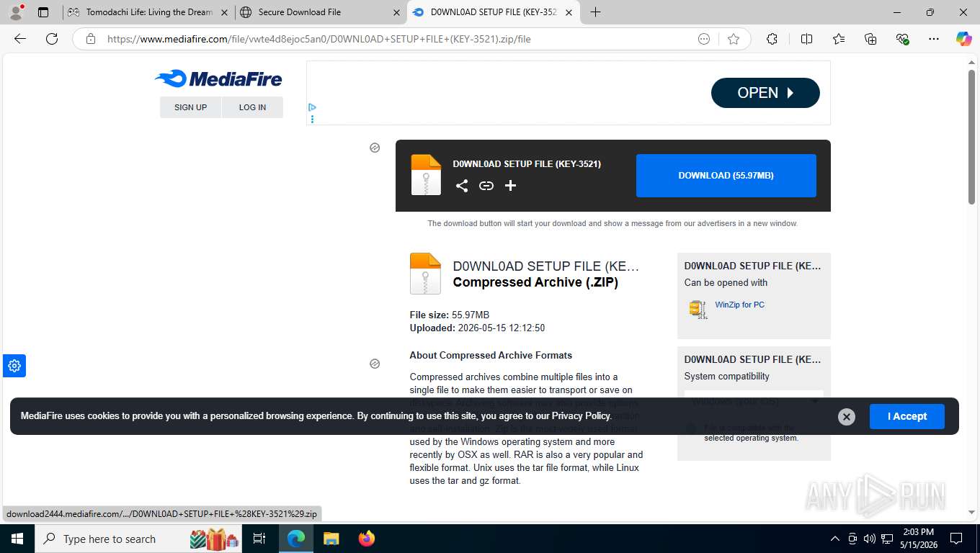The height and width of the screenshot is (553, 980).
Task: Click the WinZip for PC icon
Action: pyautogui.click(x=697, y=309)
